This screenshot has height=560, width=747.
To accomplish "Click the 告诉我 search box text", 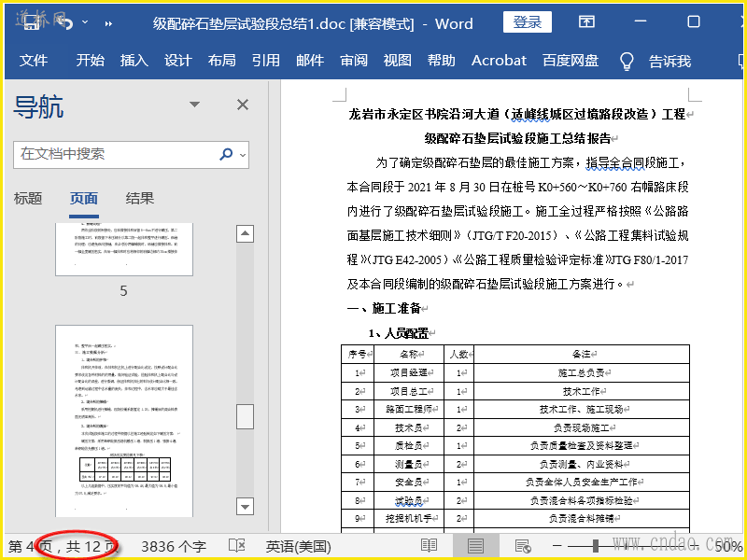I will click(669, 61).
